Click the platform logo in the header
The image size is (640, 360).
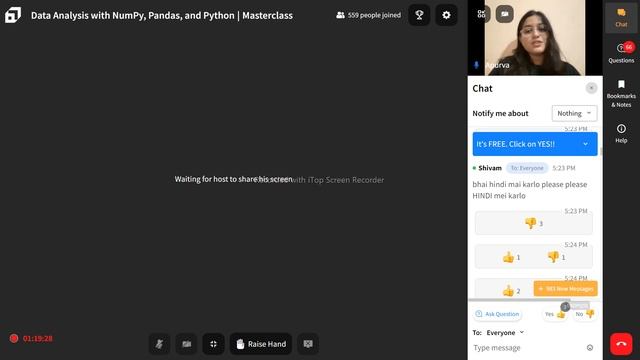tap(13, 15)
